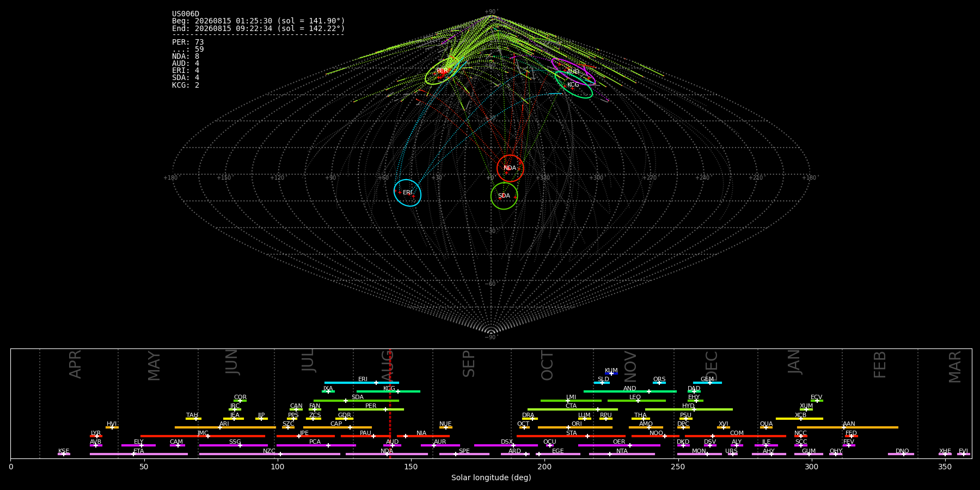Click the red NDA radiant circle
Image resolution: width=980 pixels, height=490 pixels.
510,168
